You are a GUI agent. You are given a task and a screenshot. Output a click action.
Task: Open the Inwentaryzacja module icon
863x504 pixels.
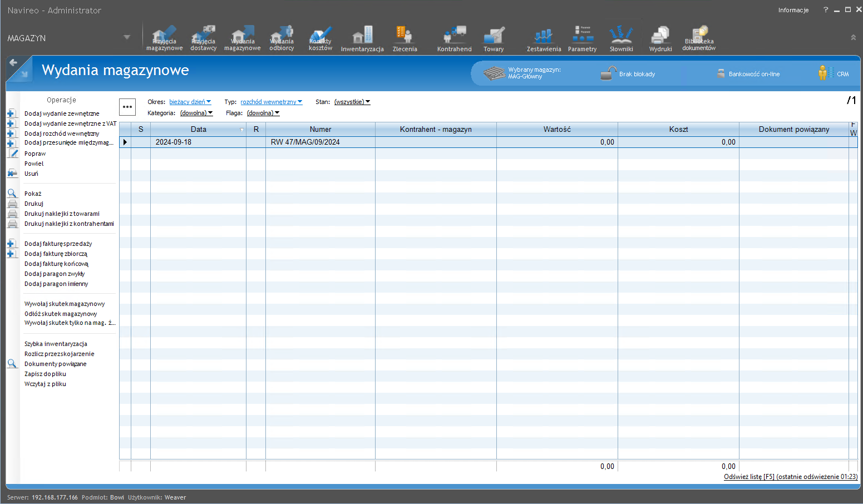tap(362, 38)
